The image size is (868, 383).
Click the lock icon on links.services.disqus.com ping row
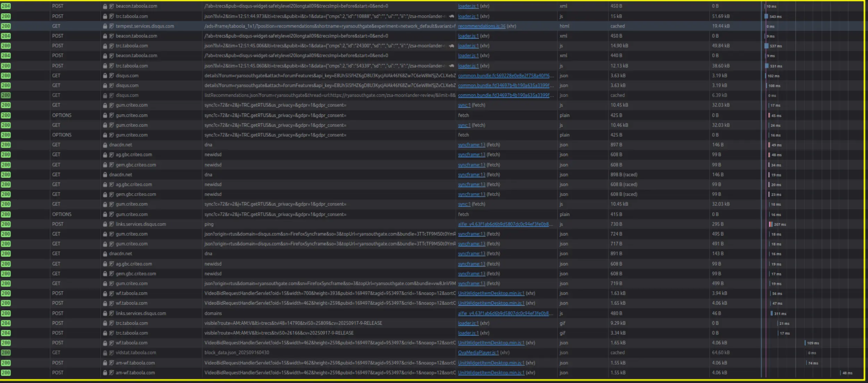[x=105, y=224]
